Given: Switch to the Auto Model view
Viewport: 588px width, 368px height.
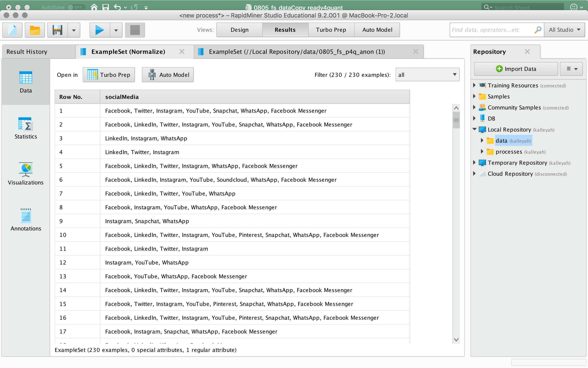Looking at the screenshot, I should pos(377,30).
